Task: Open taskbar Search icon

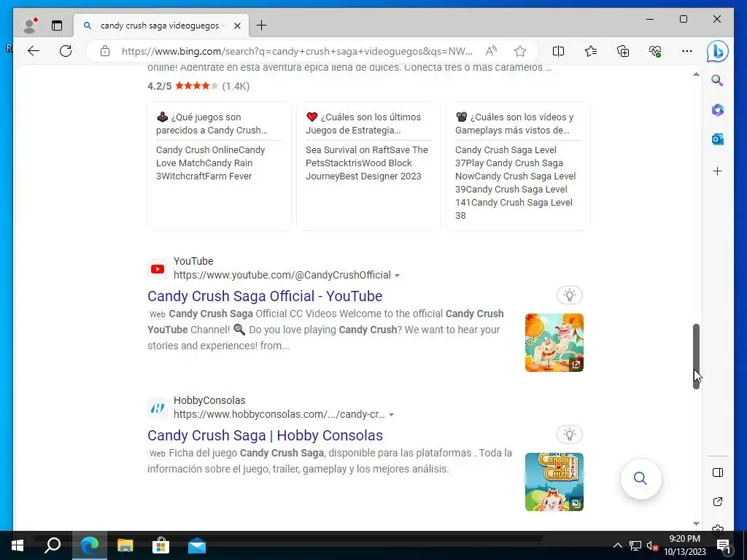Action: [x=53, y=545]
